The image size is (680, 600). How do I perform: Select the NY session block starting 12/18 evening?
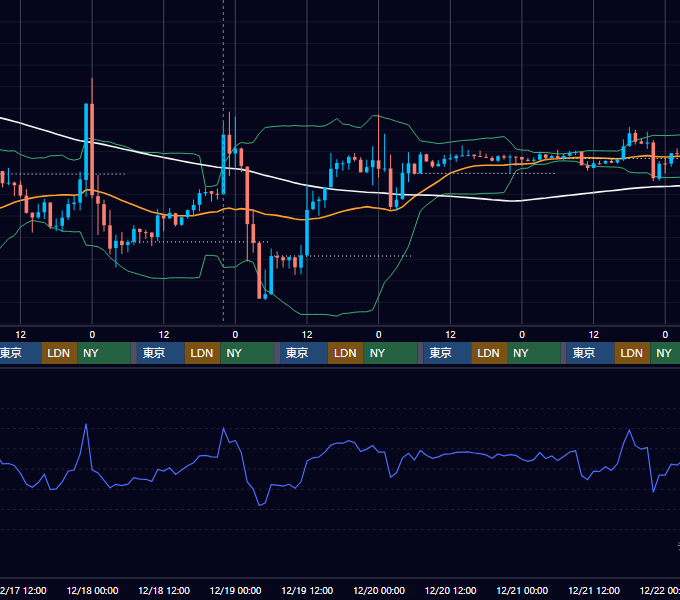247,353
